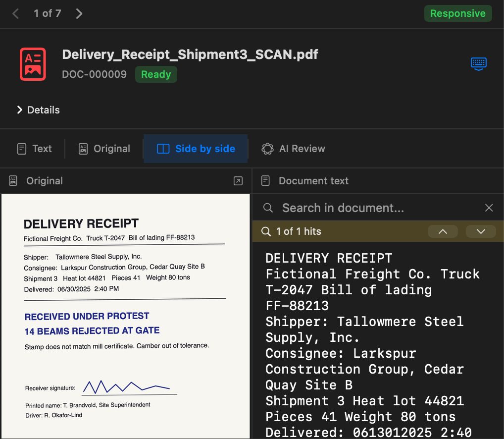
Task: Click the scanned delivery receipt image
Action: pyautogui.click(x=126, y=316)
